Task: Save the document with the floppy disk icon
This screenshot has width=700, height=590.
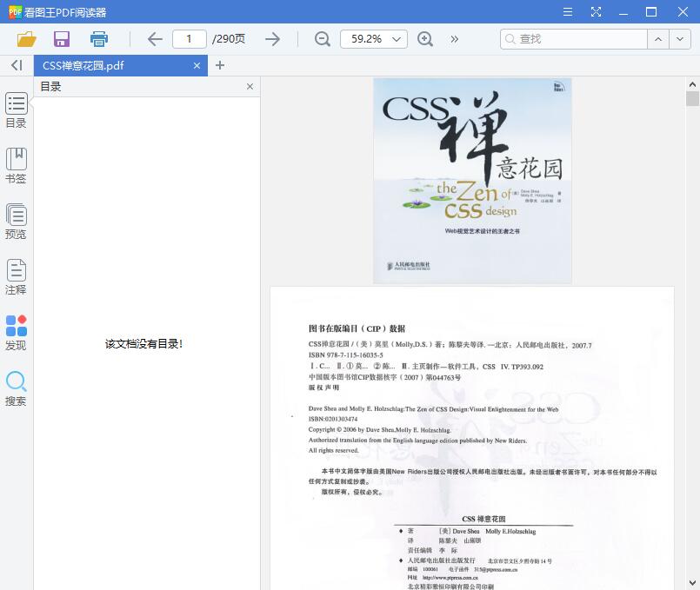Action: tap(62, 39)
